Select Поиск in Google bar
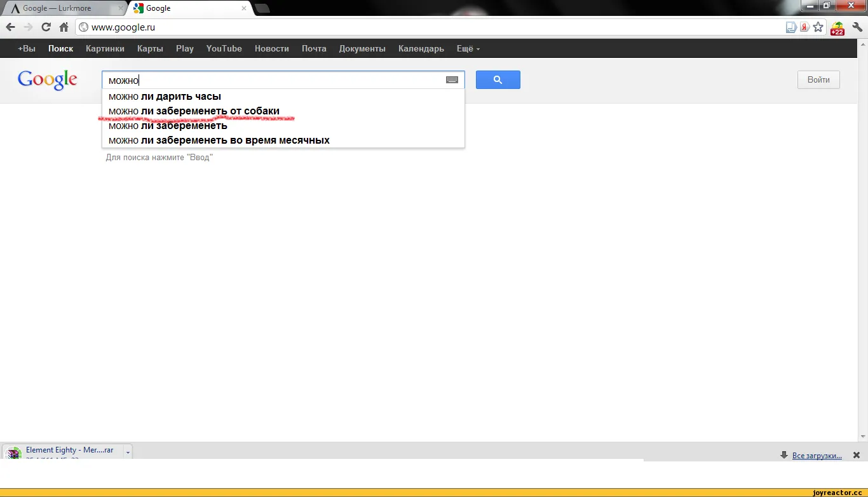Screen dimensions: 868x497 point(61,48)
